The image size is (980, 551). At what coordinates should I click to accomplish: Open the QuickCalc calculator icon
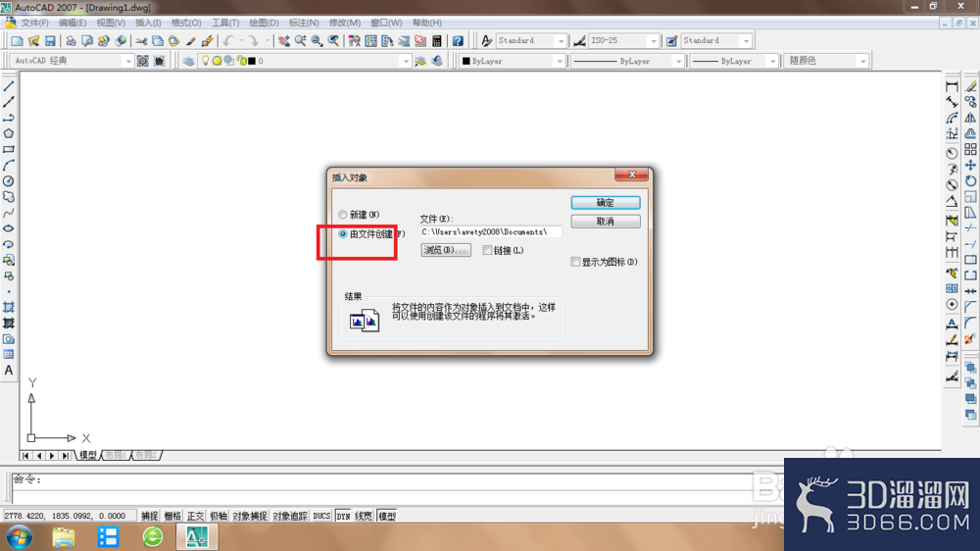tap(437, 40)
